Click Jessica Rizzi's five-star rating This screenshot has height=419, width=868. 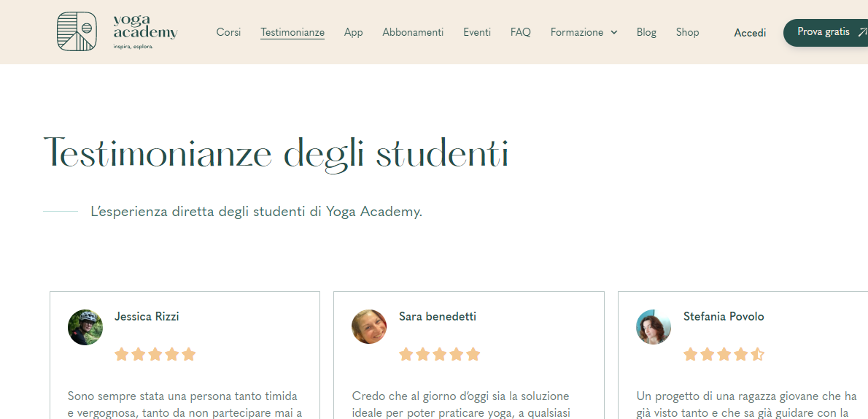(x=155, y=354)
